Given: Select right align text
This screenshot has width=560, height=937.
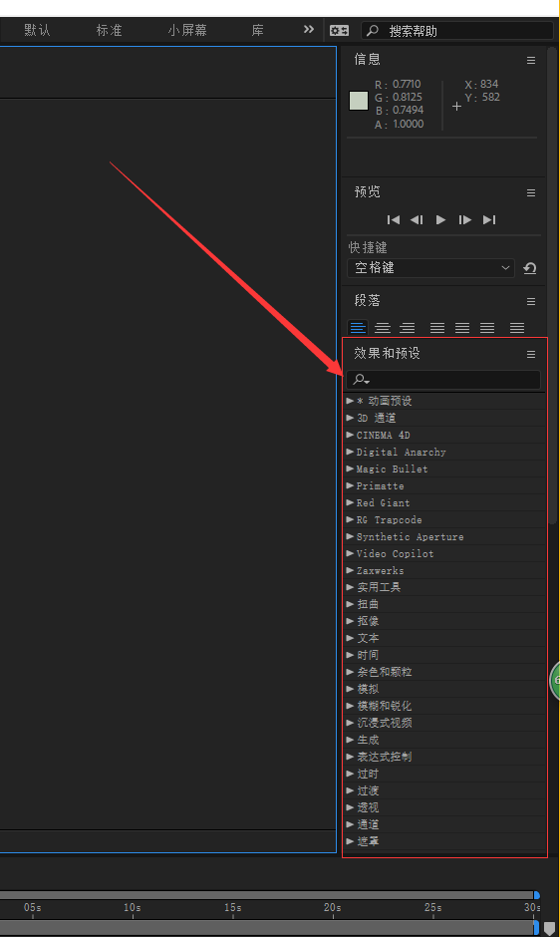Looking at the screenshot, I should pyautogui.click(x=407, y=328).
